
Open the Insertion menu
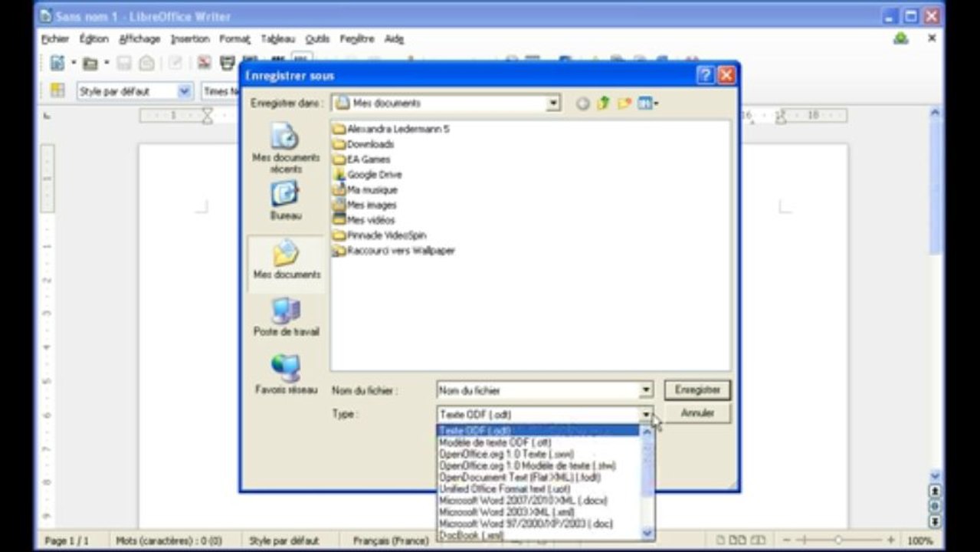[190, 38]
